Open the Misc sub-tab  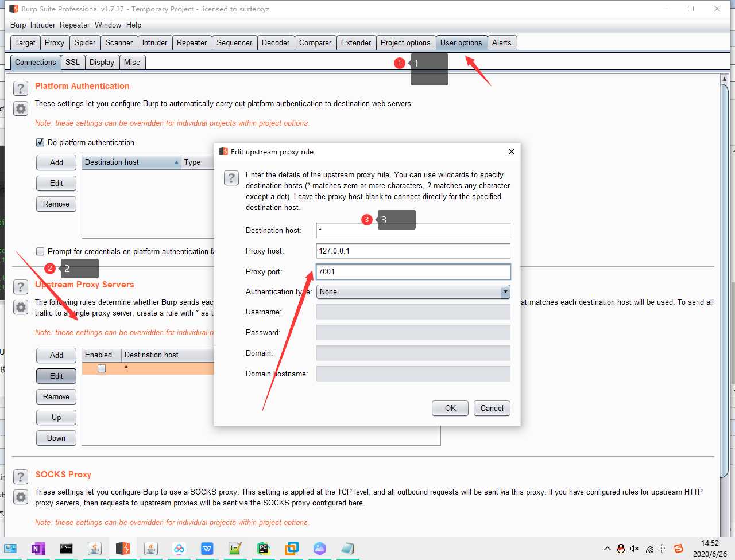[x=132, y=62]
